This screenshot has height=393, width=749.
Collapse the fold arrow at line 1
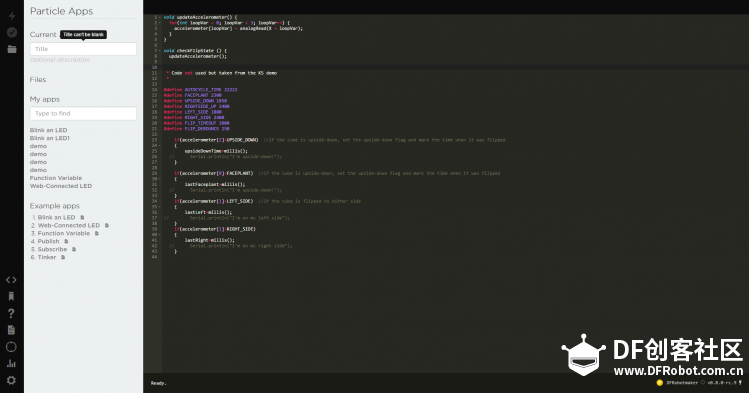pos(160,17)
